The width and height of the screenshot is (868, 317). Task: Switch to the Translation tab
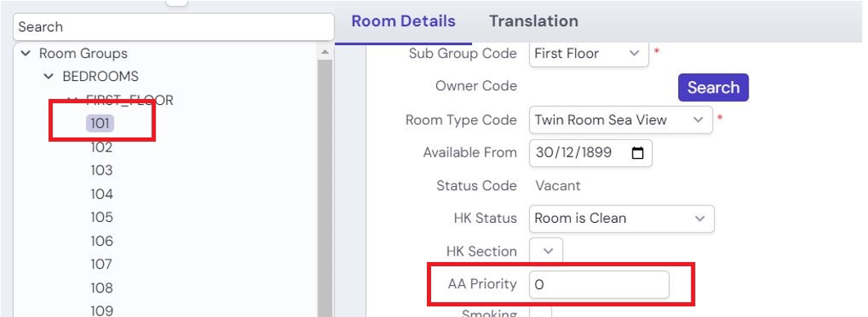click(x=533, y=21)
